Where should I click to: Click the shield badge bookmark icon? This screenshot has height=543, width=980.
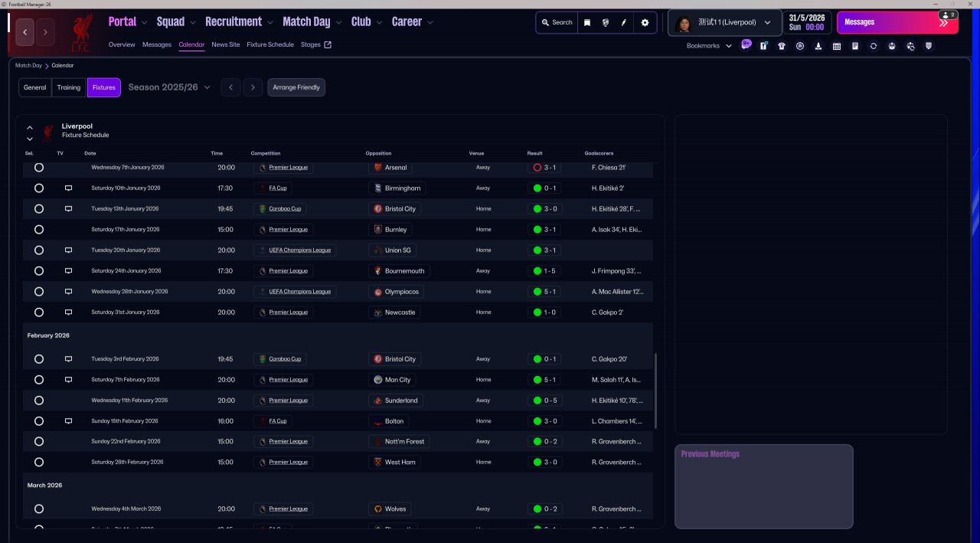[929, 46]
